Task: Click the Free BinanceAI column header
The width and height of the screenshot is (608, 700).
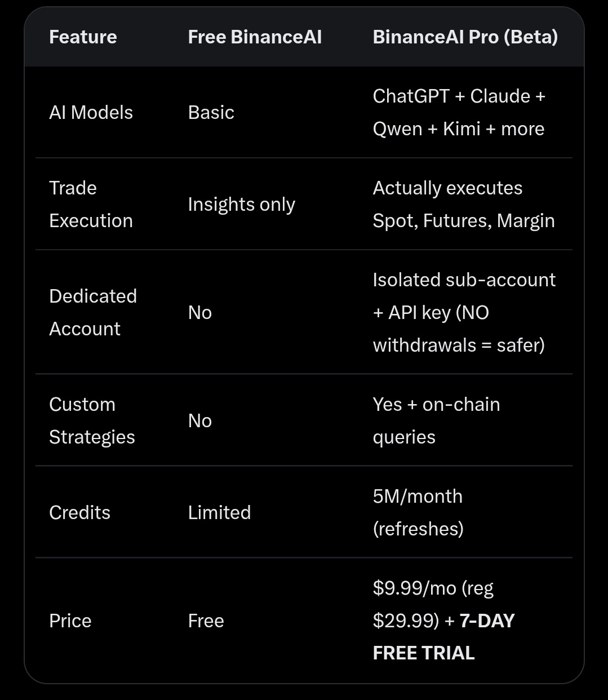Action: tap(255, 37)
